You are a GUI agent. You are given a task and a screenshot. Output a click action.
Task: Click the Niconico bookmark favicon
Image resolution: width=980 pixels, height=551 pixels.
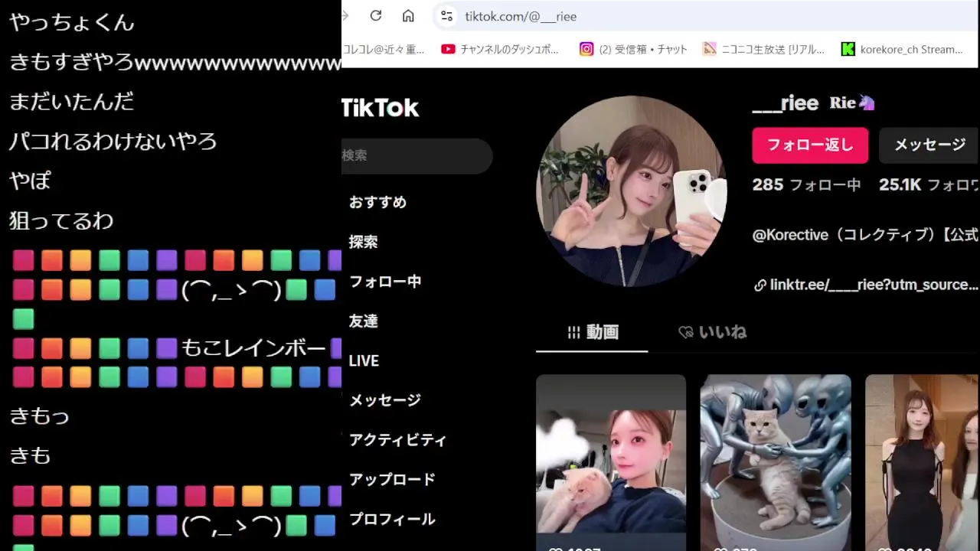[x=709, y=49]
